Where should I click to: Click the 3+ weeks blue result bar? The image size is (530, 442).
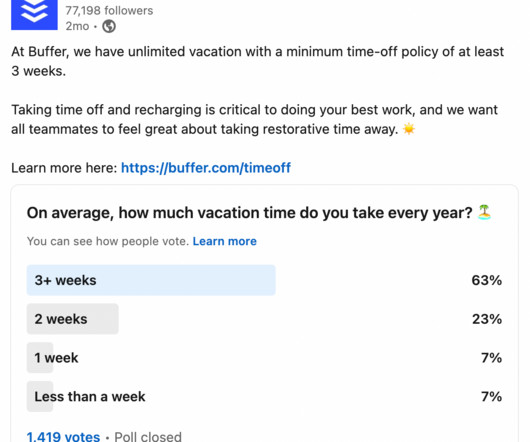[151, 280]
